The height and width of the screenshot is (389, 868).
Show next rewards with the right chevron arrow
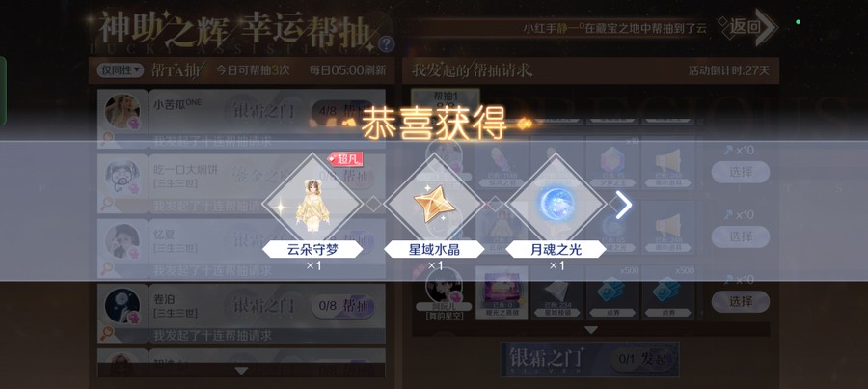point(624,207)
